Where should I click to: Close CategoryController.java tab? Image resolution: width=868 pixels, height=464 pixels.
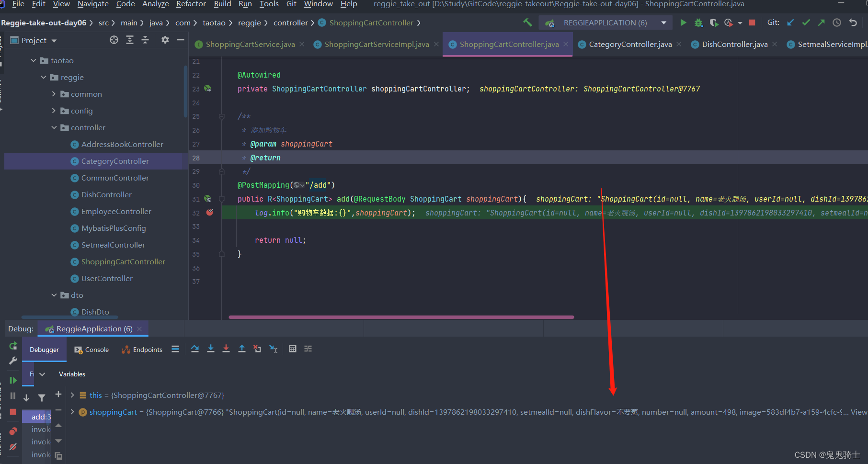[x=679, y=44]
